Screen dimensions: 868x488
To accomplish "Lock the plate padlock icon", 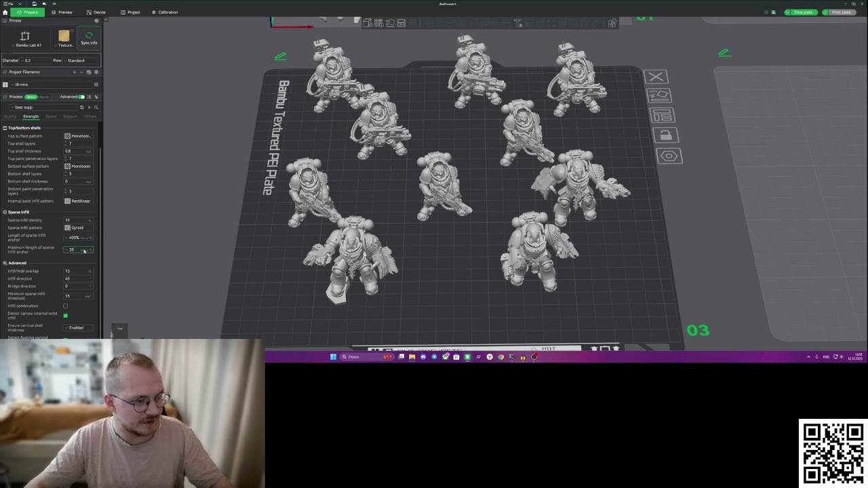I will tap(665, 136).
